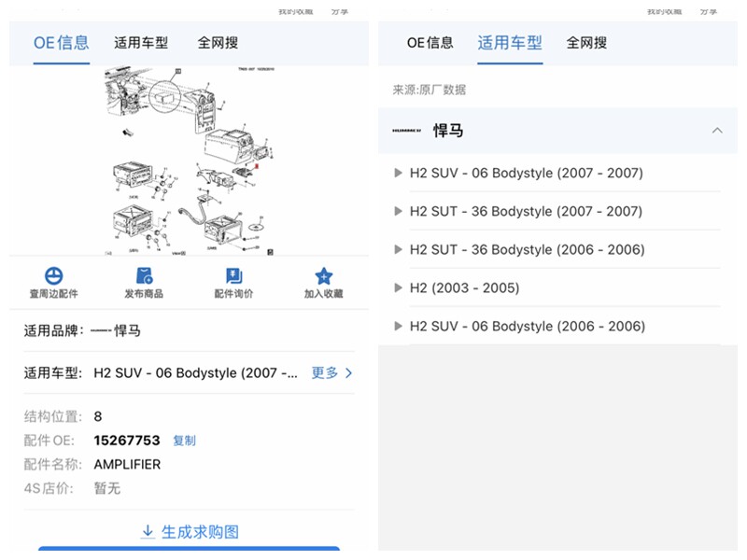Tap the 配件询价 inquiry icon
This screenshot has width=747, height=560.
234,275
